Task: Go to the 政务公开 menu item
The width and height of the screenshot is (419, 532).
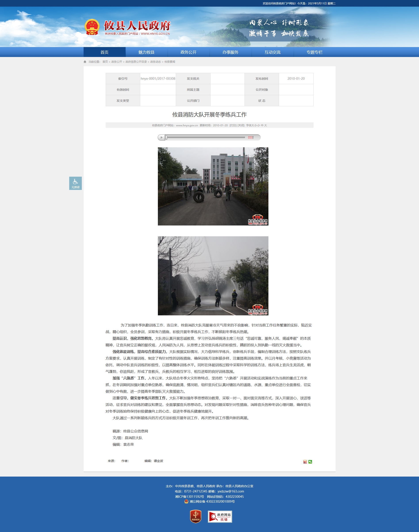Action: tap(188, 52)
